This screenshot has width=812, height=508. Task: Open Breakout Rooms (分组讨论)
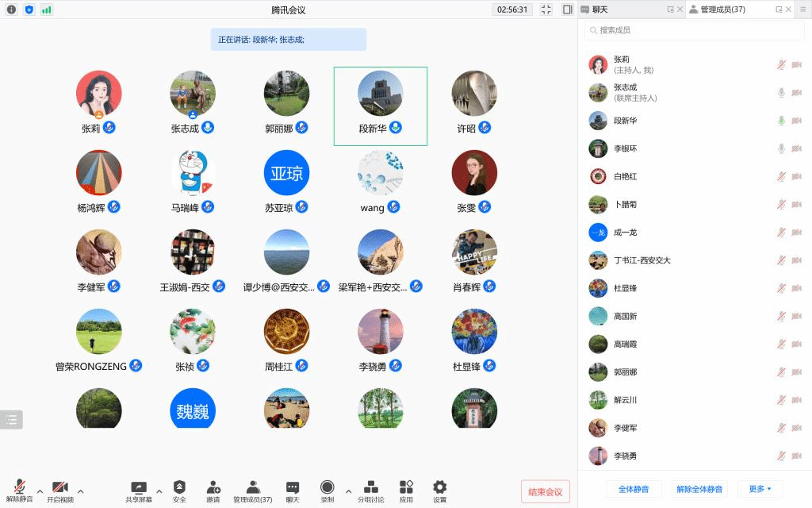[x=370, y=488]
